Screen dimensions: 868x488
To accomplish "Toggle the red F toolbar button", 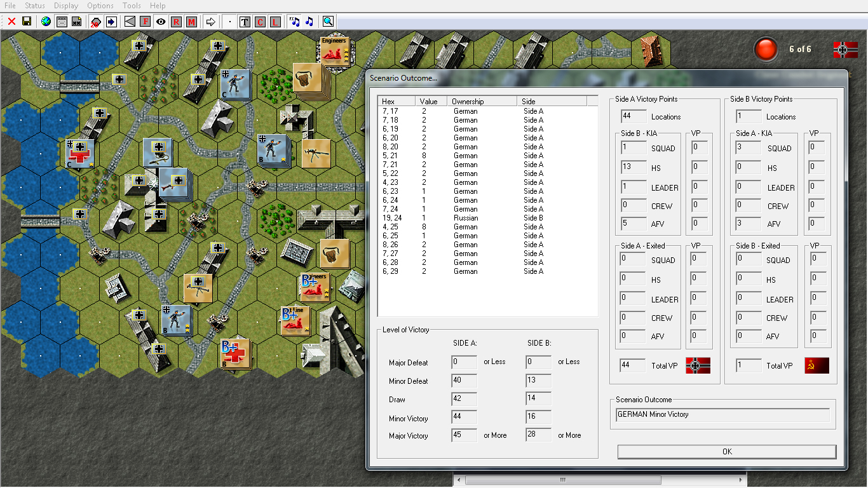I will [x=146, y=22].
